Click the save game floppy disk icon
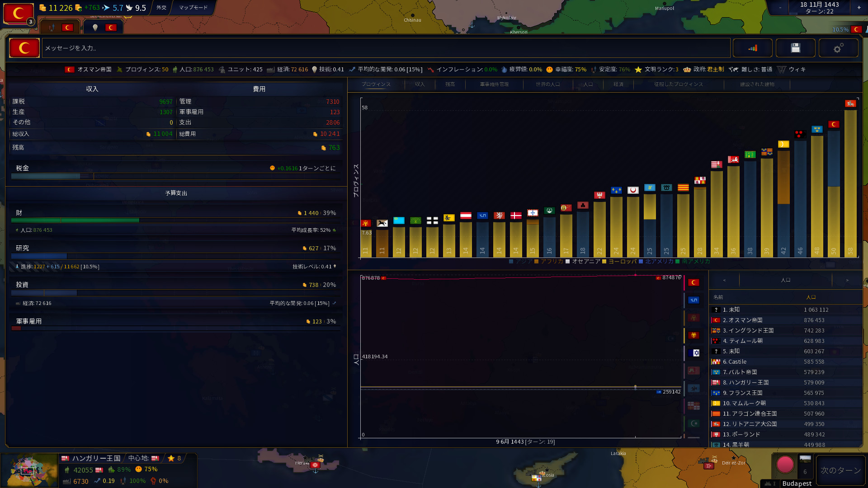This screenshot has height=488, width=868. click(x=795, y=48)
